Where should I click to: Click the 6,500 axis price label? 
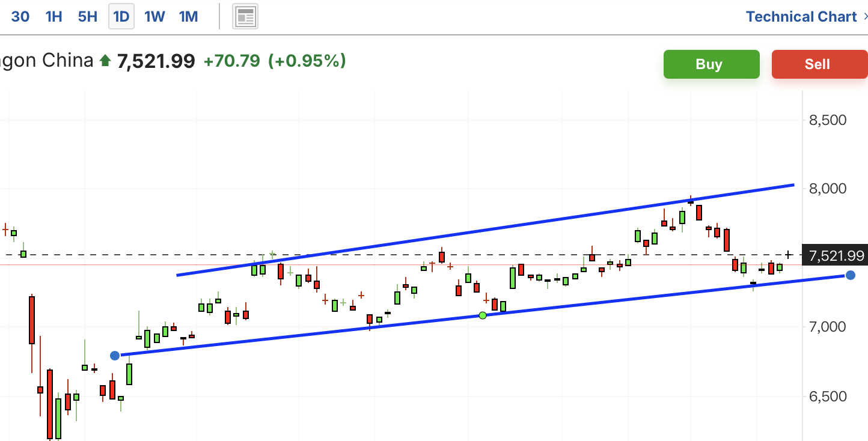[828, 396]
